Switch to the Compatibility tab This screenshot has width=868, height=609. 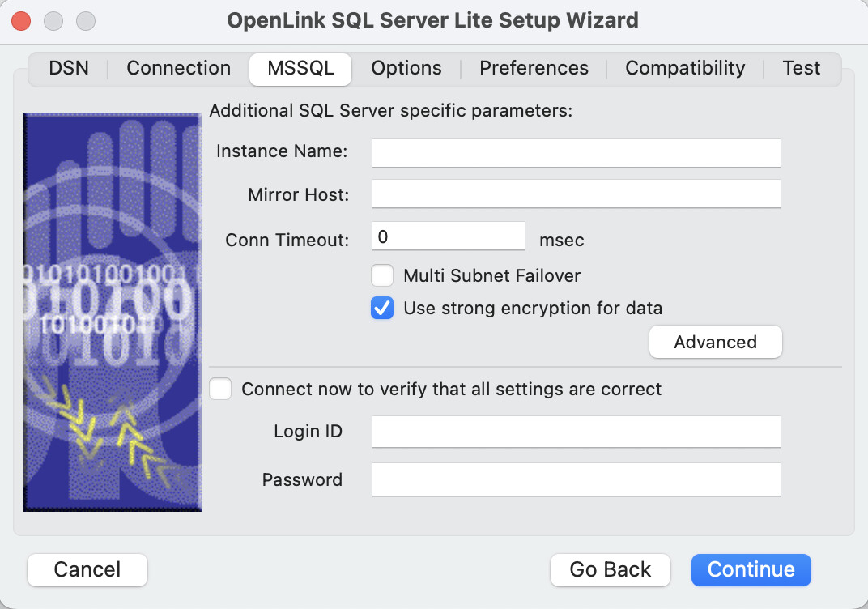(x=685, y=68)
